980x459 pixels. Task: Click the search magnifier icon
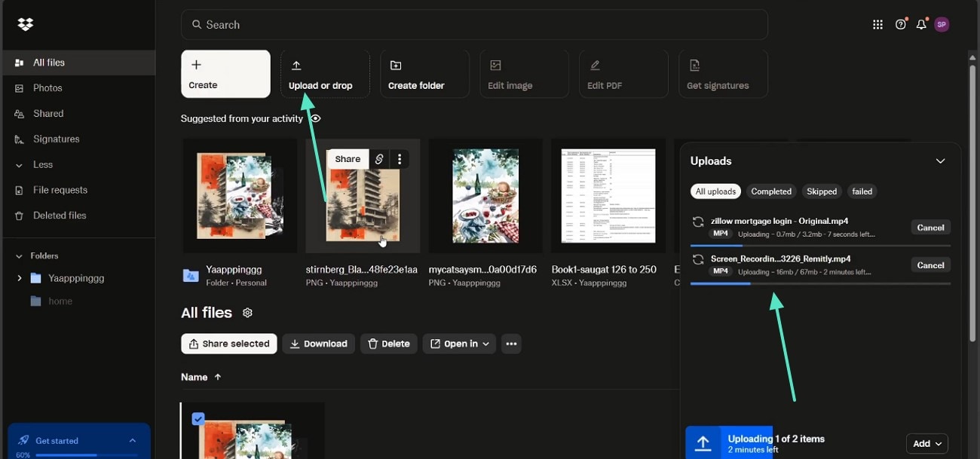(x=197, y=25)
